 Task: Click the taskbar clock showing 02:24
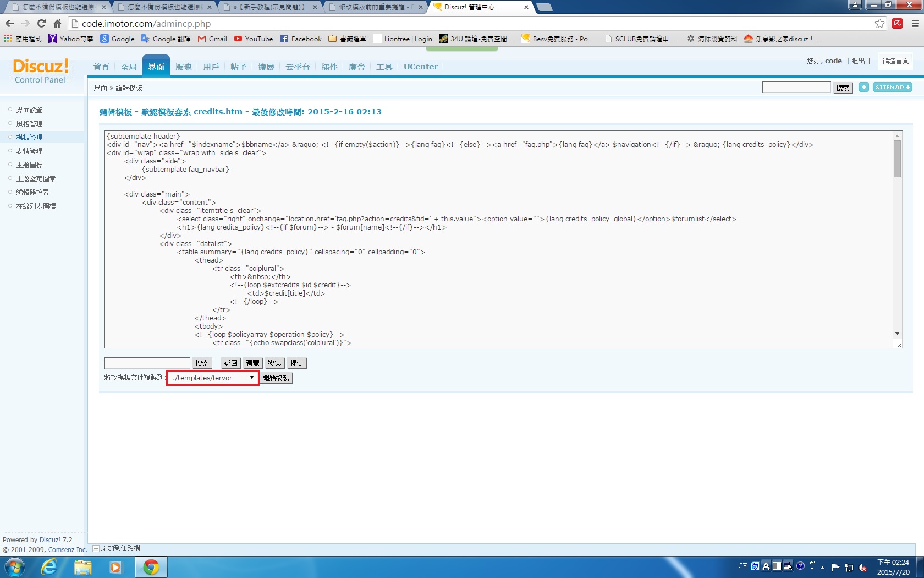click(893, 567)
